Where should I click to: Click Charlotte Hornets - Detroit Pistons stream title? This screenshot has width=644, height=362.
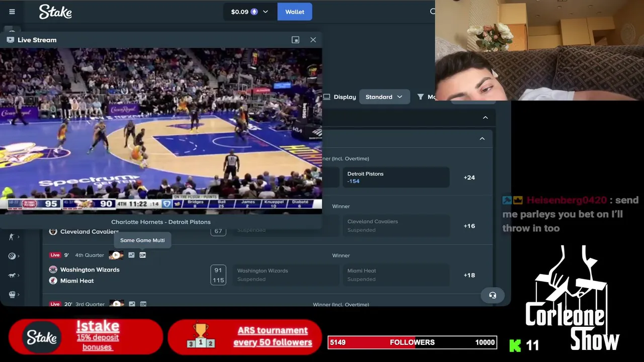pos(161,222)
